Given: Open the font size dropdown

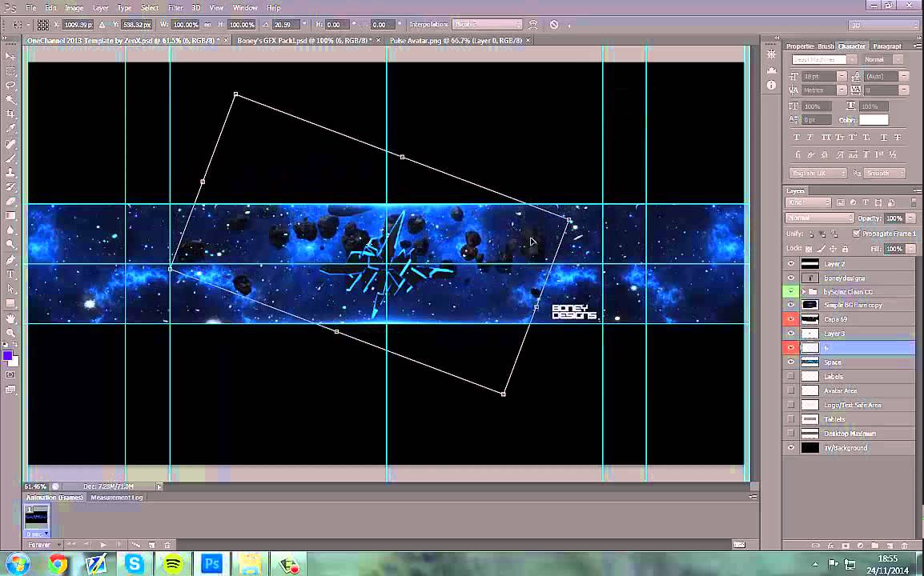Looking at the screenshot, I should (842, 76).
